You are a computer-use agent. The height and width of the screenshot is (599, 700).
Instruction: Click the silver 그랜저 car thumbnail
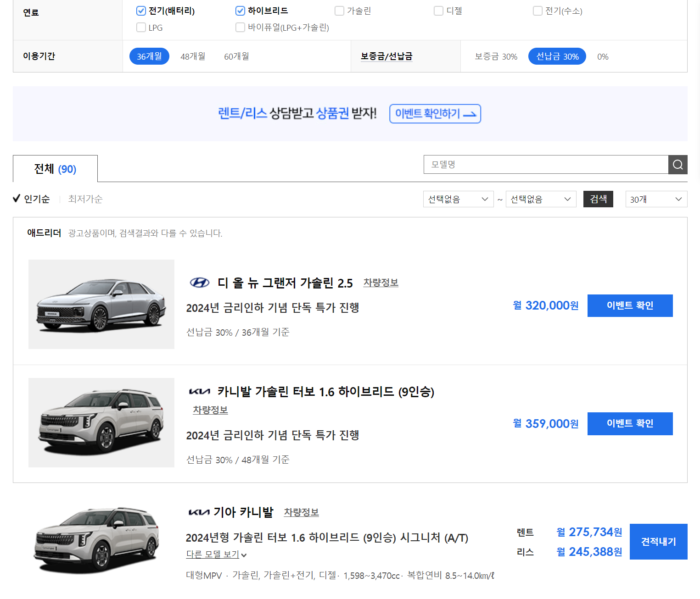click(101, 305)
